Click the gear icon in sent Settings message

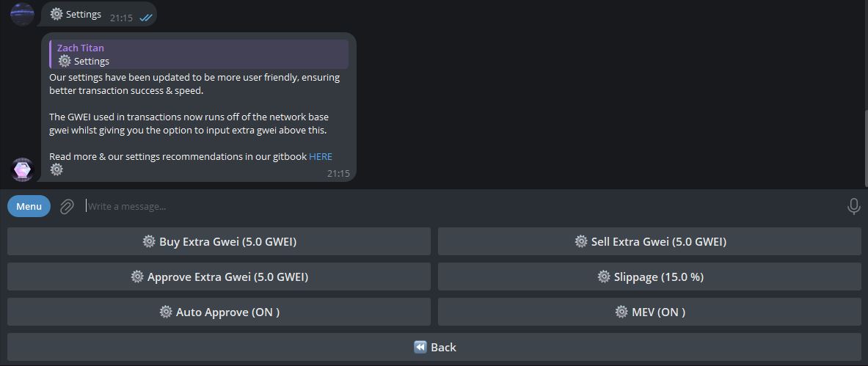pyautogui.click(x=56, y=14)
